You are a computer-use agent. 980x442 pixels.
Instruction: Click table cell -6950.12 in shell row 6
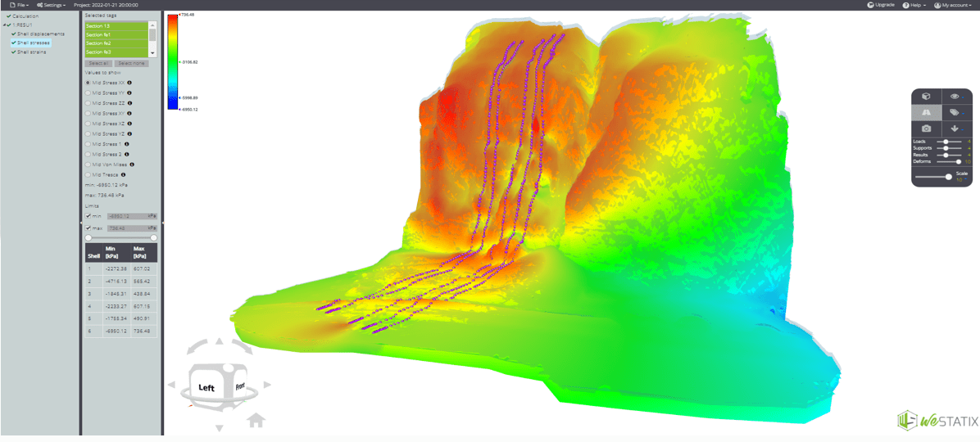[x=116, y=331]
